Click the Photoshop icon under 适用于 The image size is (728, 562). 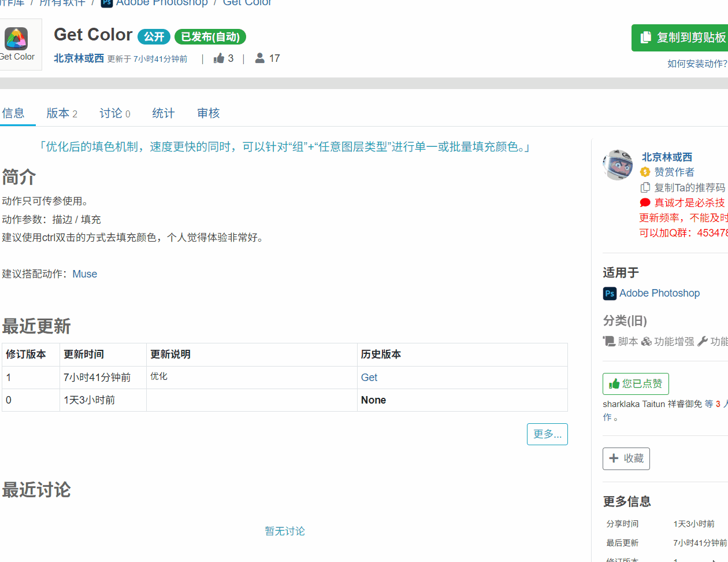tap(610, 294)
